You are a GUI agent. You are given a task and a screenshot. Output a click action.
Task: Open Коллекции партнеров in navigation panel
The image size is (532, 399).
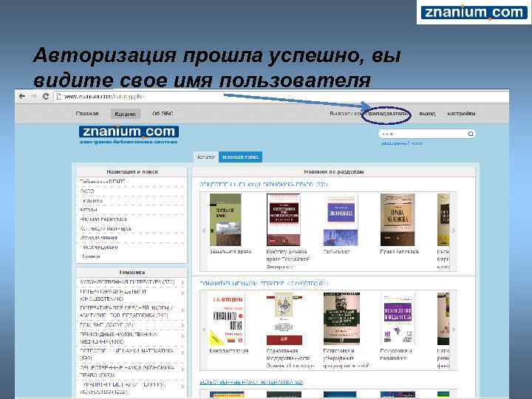(106, 228)
